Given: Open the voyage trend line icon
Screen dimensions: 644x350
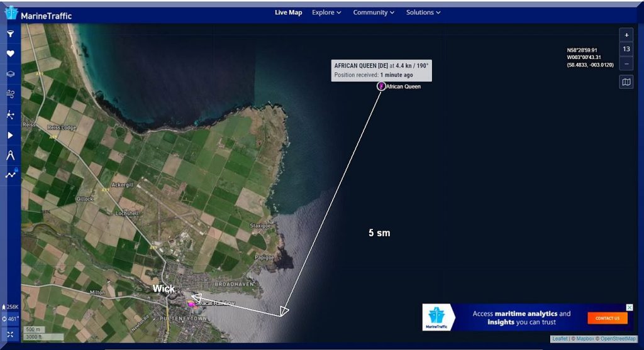Looking at the screenshot, I should tap(10, 175).
